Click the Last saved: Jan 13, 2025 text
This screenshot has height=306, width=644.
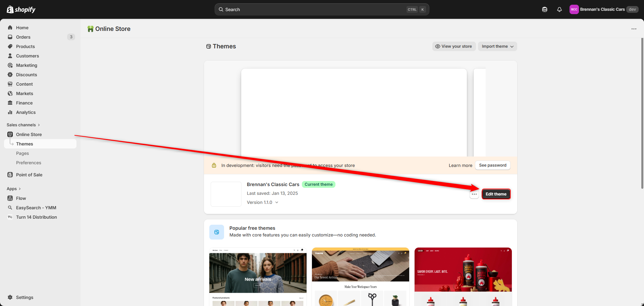click(272, 193)
